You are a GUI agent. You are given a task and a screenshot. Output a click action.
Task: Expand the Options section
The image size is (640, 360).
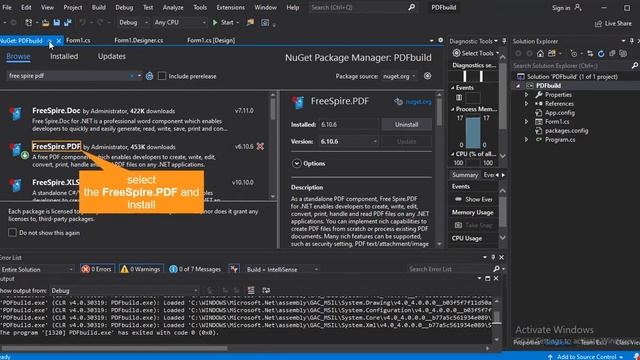click(x=296, y=163)
